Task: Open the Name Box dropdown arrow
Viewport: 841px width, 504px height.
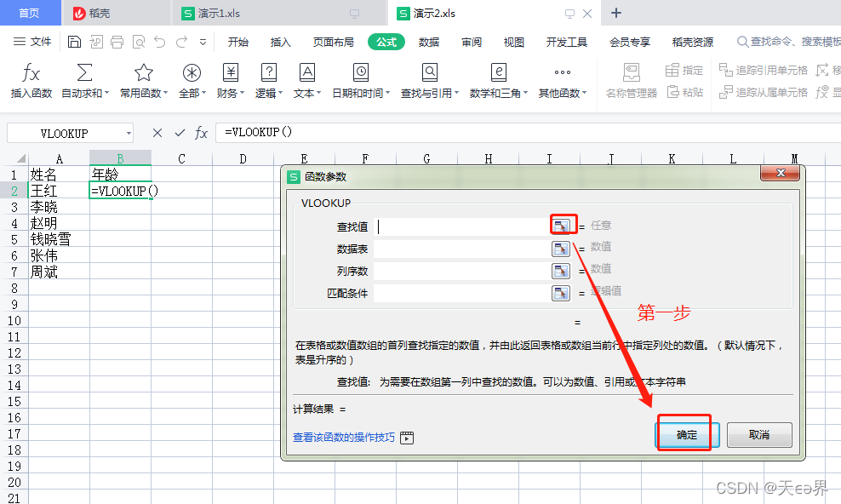Action: coord(129,134)
